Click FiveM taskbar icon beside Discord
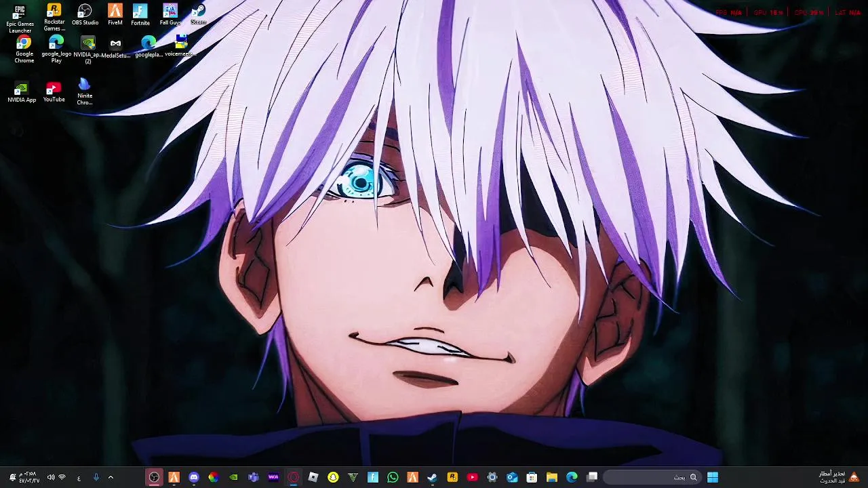 coord(174,477)
